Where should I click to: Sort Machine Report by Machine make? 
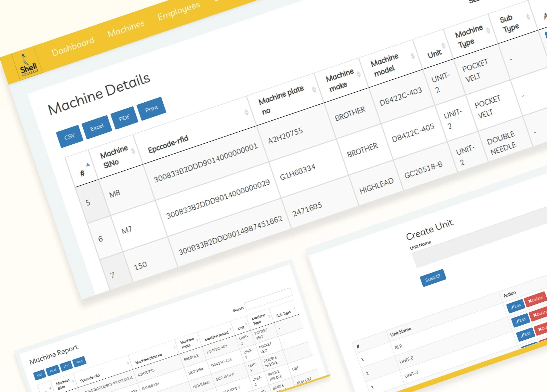click(x=197, y=340)
